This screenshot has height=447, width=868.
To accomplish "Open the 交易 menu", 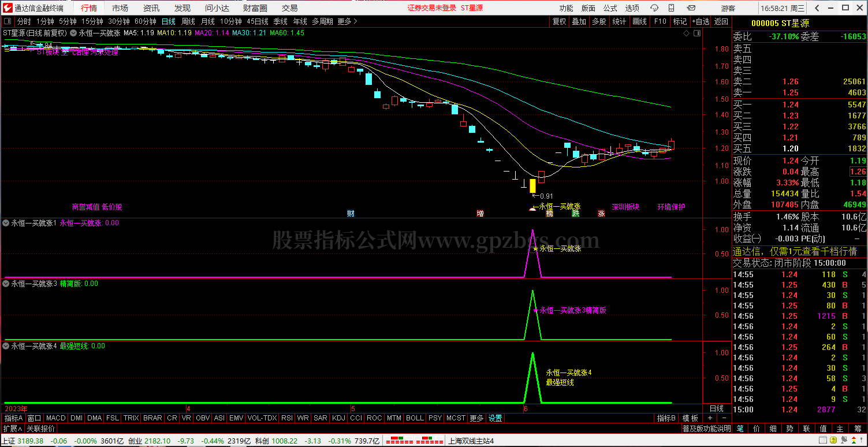I will point(290,8).
